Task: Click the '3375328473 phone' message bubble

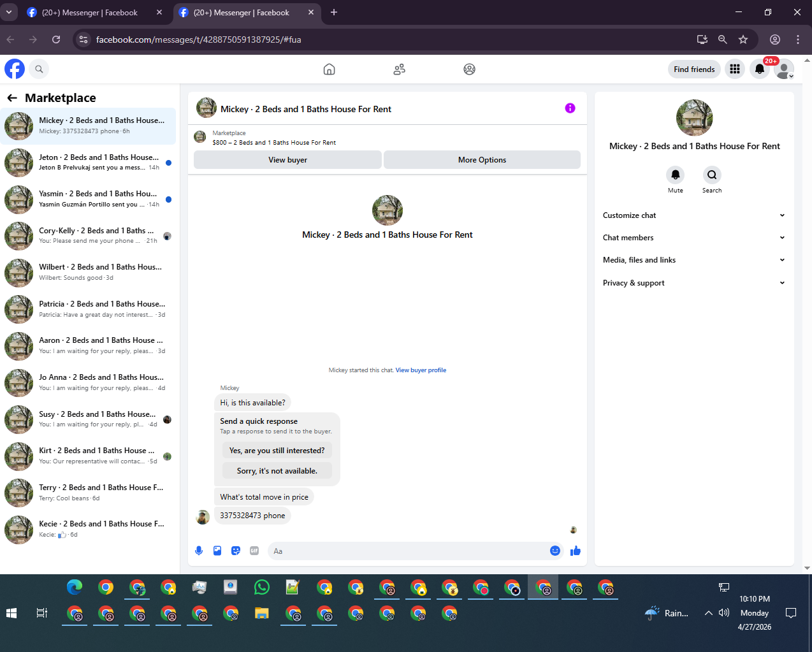Action: pos(252,516)
